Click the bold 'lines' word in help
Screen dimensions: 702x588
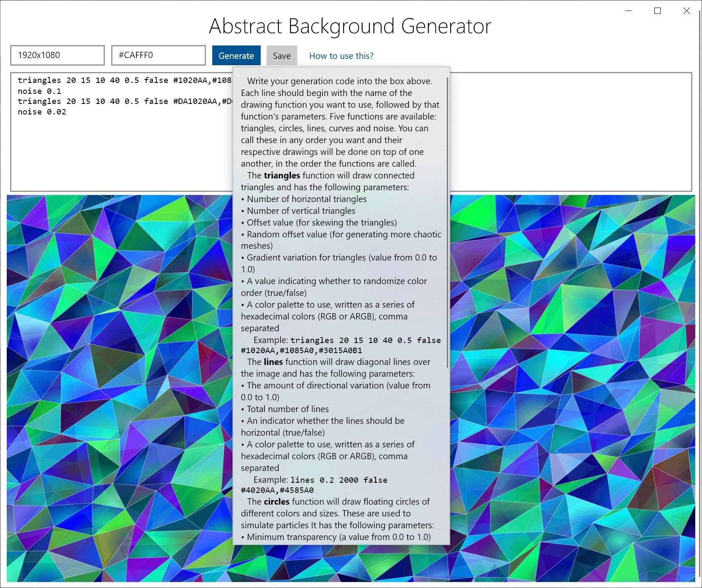(x=273, y=362)
